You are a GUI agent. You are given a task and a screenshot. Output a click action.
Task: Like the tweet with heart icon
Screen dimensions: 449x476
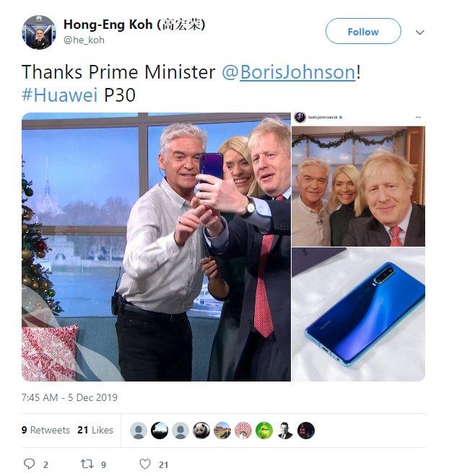click(145, 464)
